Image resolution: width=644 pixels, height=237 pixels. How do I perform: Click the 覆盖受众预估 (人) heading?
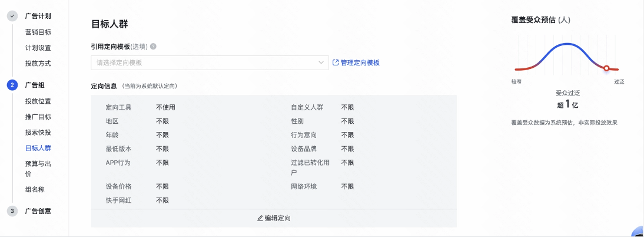[x=540, y=20]
